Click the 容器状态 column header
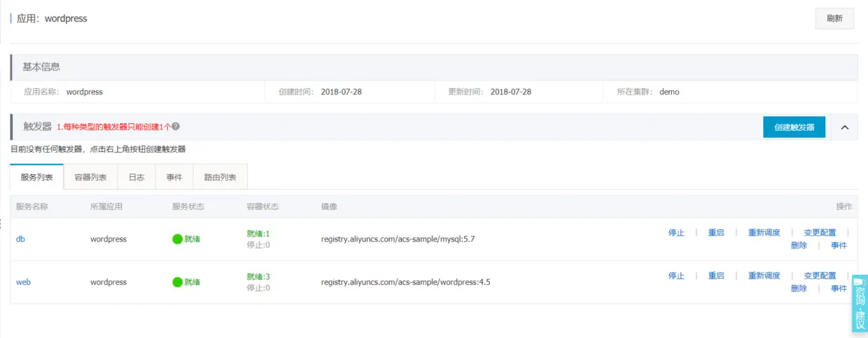The image size is (868, 338). pos(262,206)
